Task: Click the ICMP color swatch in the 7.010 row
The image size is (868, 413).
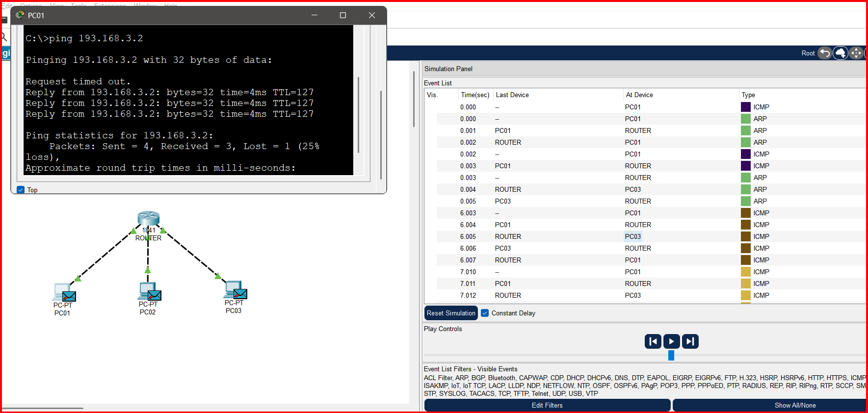Action: (746, 272)
